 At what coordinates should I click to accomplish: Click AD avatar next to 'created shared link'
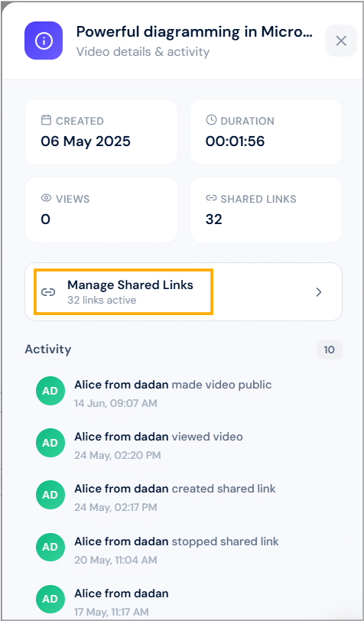(x=50, y=495)
